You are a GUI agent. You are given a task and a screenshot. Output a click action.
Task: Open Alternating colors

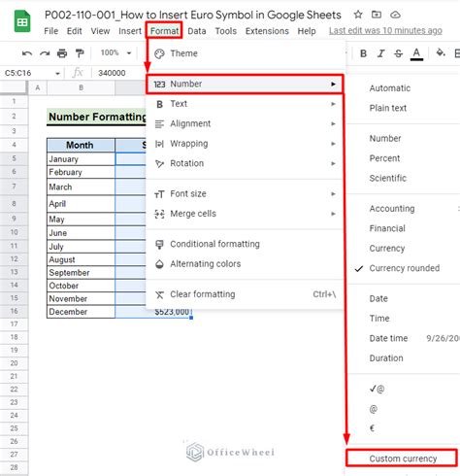(245, 264)
